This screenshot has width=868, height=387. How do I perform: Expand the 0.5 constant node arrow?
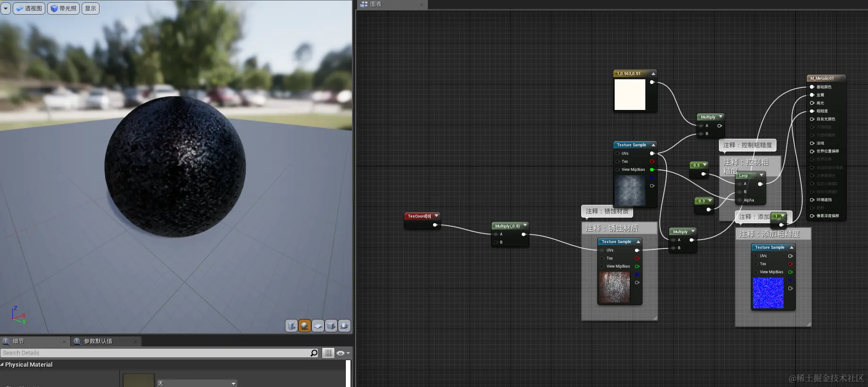click(x=705, y=165)
